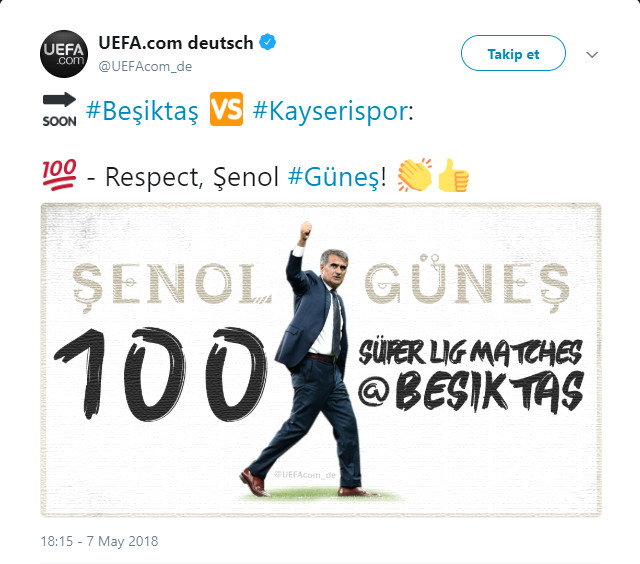Click the 18:15 - 7 May 2018 timestamp
The width and height of the screenshot is (640, 564).
point(99,541)
